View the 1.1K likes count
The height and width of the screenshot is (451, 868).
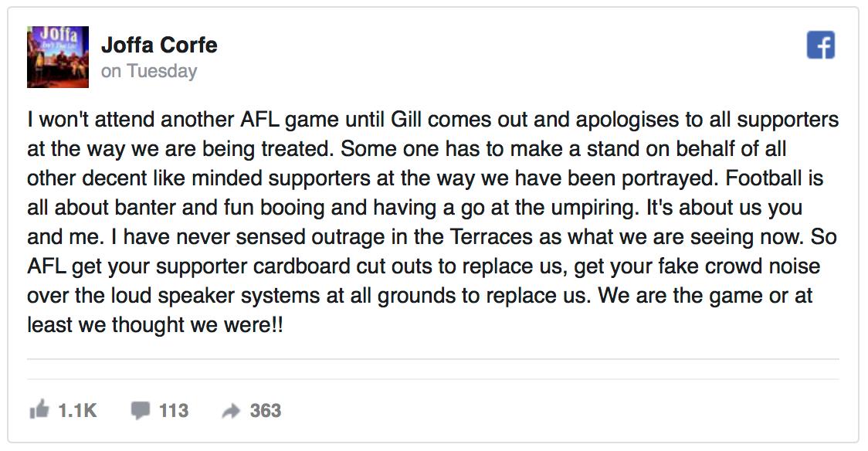77,411
